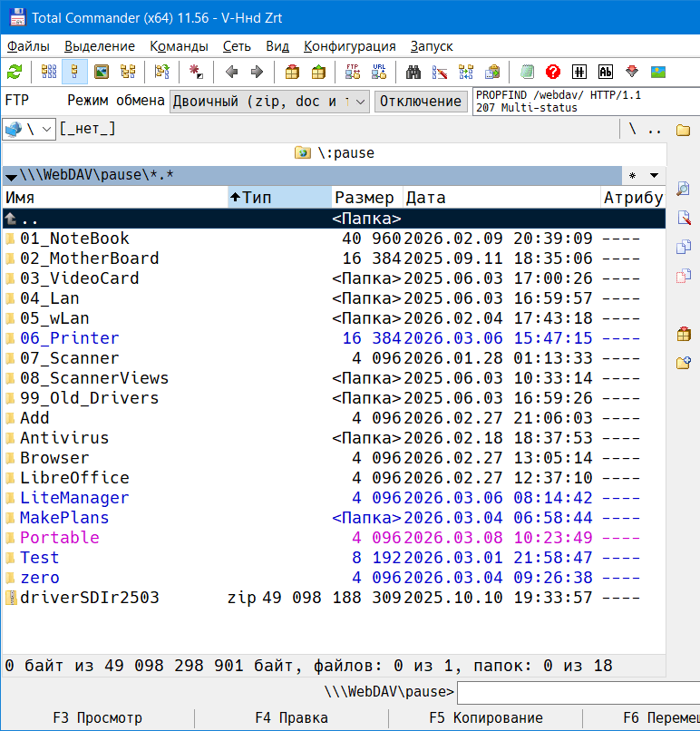The image size is (700, 731).
Task: Click the FTP connect toolbar icon
Action: point(353,72)
